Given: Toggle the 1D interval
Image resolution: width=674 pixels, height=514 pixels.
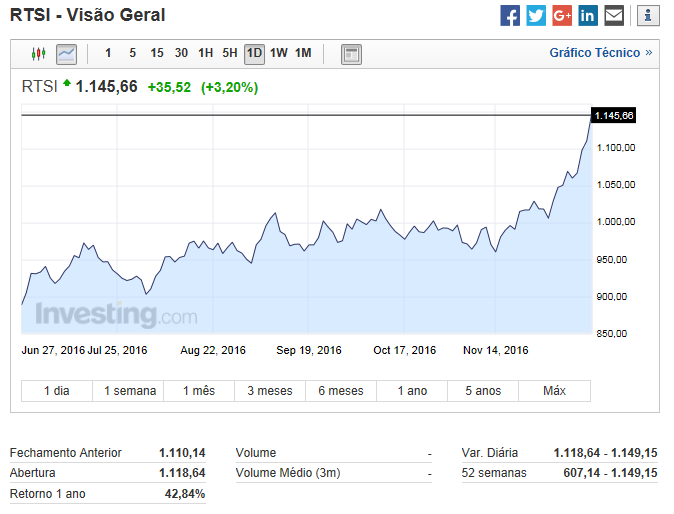Looking at the screenshot, I should [254, 54].
